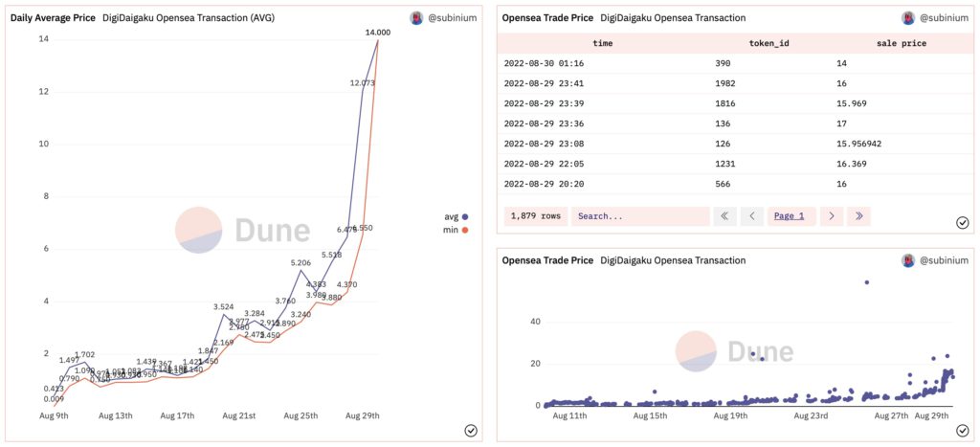980x447 pixels.
Task: Select the table row with token_id 1982
Action: pos(727,83)
